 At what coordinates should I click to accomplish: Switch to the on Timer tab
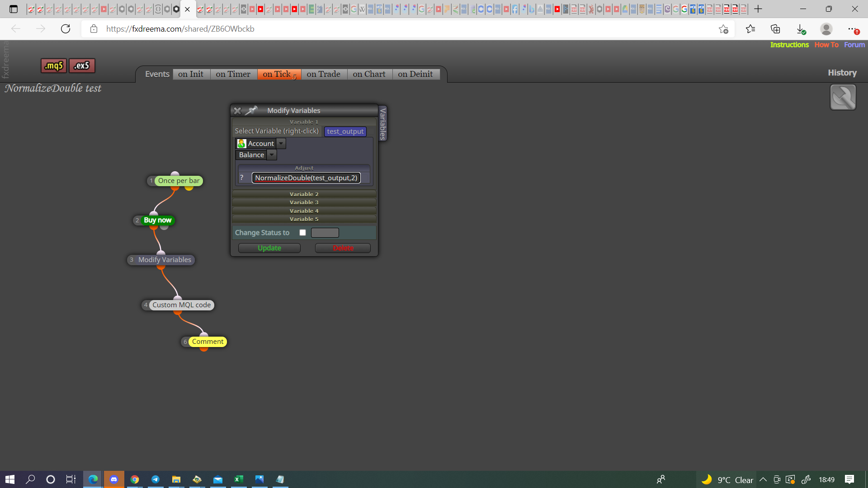click(233, 74)
